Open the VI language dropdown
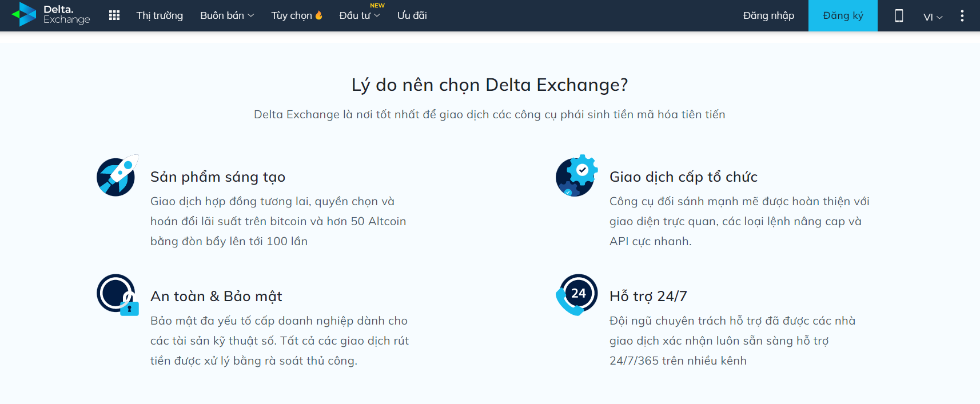The height and width of the screenshot is (404, 980). pyautogui.click(x=933, y=17)
